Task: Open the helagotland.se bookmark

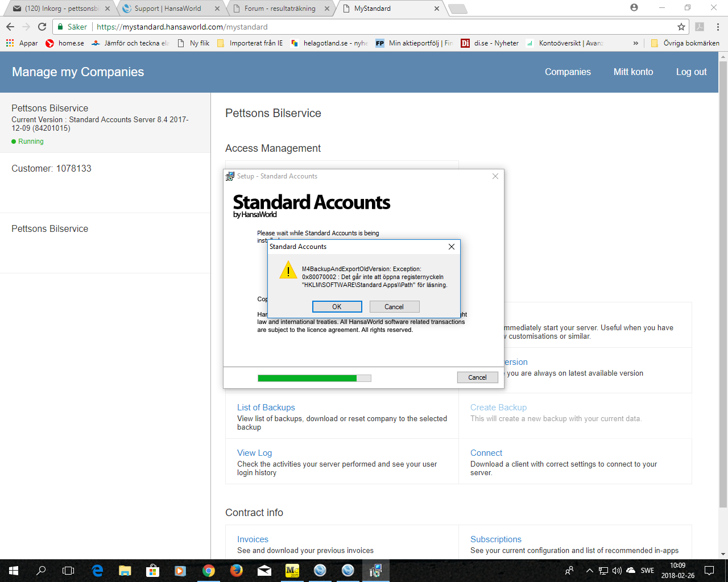Action: 330,43
